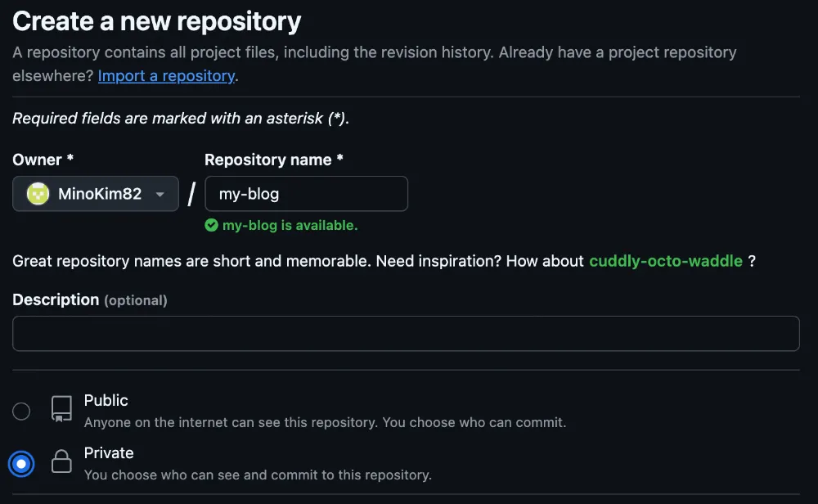Click the slash separator between owner and name
The height and width of the screenshot is (504, 818).
coord(191,194)
